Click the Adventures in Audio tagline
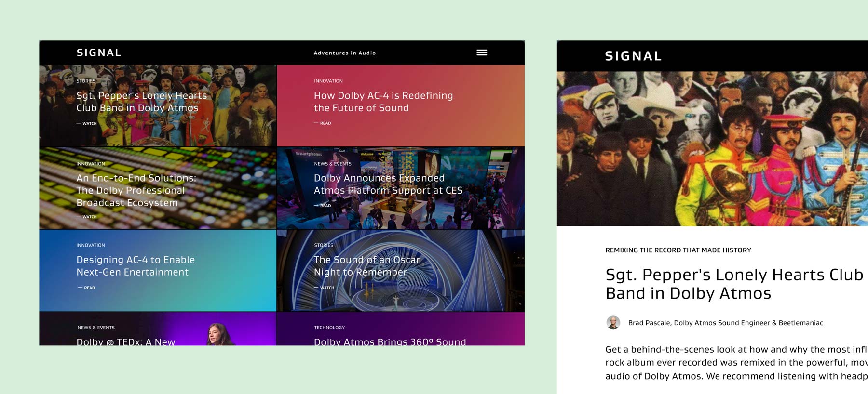The height and width of the screenshot is (394, 868). (x=345, y=53)
